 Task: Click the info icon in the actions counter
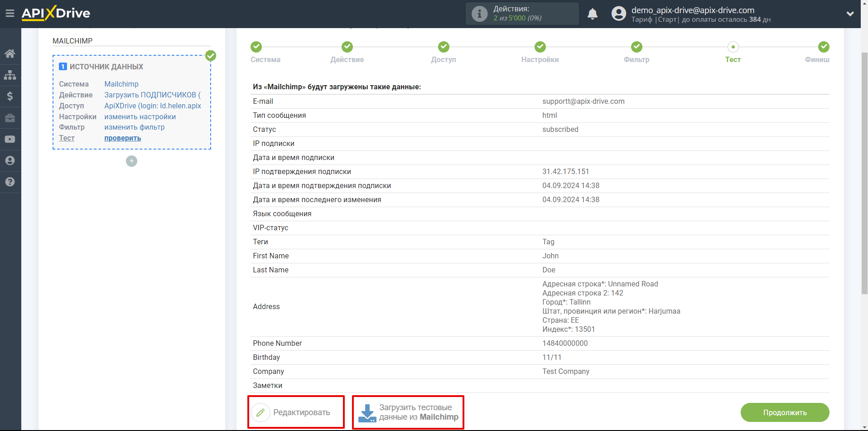[x=479, y=14]
